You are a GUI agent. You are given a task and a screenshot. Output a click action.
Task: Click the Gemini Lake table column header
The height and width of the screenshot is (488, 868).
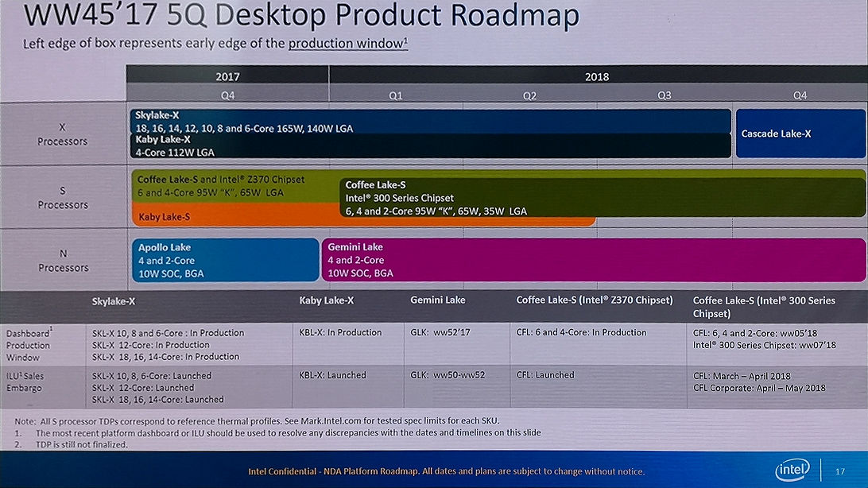point(438,300)
